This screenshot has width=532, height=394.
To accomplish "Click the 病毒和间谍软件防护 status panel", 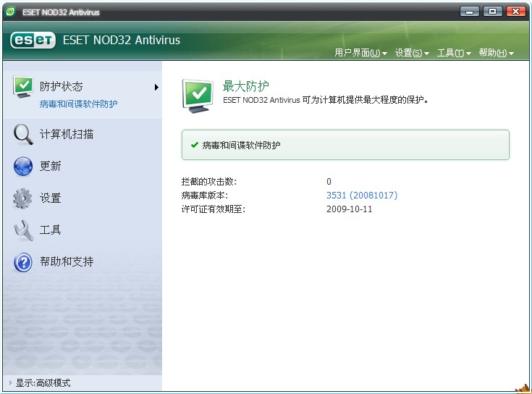I will click(x=345, y=145).
